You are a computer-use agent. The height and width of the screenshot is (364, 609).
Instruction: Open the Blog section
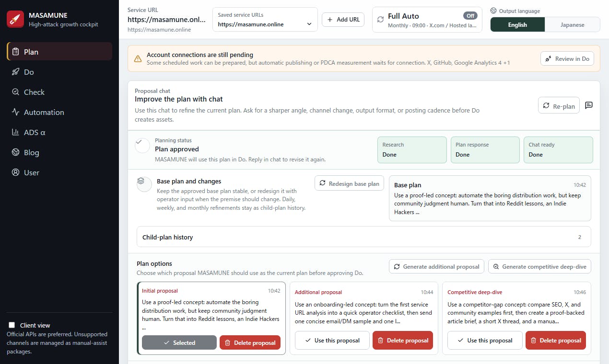59,152
